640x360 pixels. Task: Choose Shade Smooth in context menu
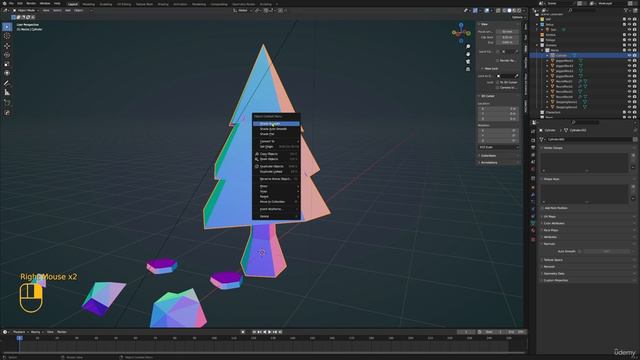[276, 124]
